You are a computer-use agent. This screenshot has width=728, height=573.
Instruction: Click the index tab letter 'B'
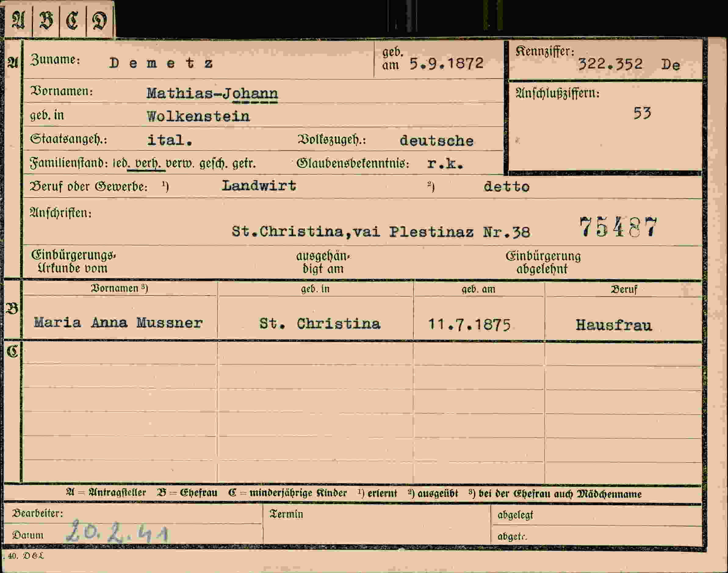coord(46,20)
